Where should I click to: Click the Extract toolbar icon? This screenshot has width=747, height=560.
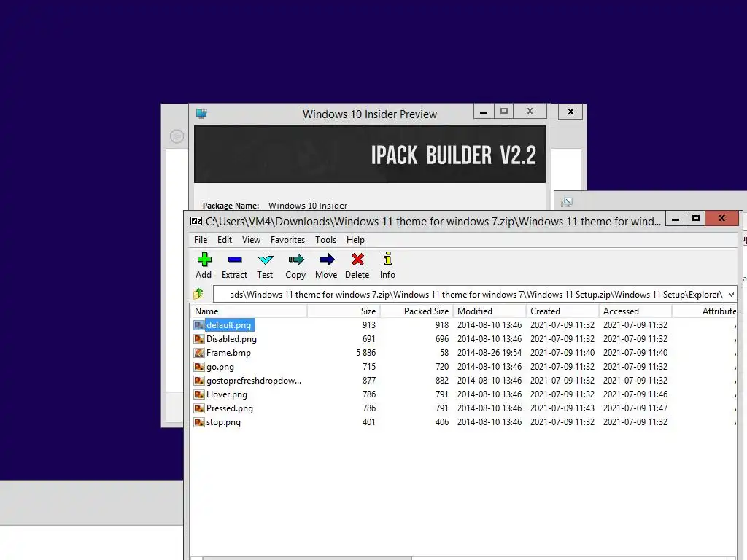[235, 260]
